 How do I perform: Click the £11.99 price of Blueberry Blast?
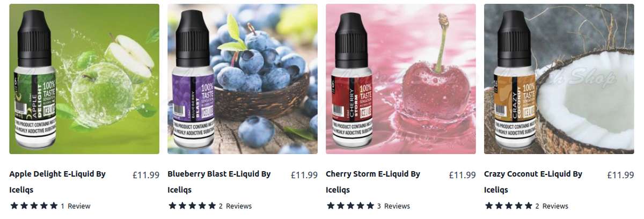coord(304,174)
